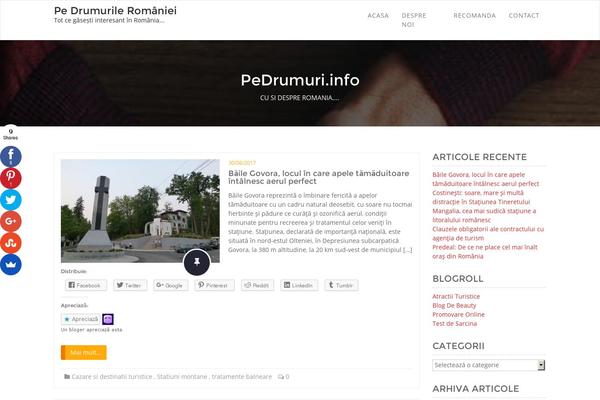Screen dimensions: 600x400
Task: Open the Statiuni montane category link
Action: [x=182, y=377]
